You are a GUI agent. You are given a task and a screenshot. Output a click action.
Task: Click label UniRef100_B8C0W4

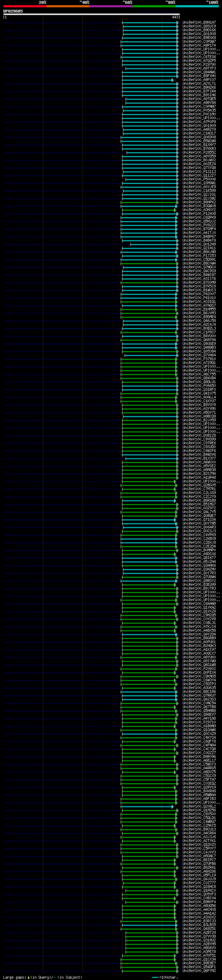click(199, 263)
